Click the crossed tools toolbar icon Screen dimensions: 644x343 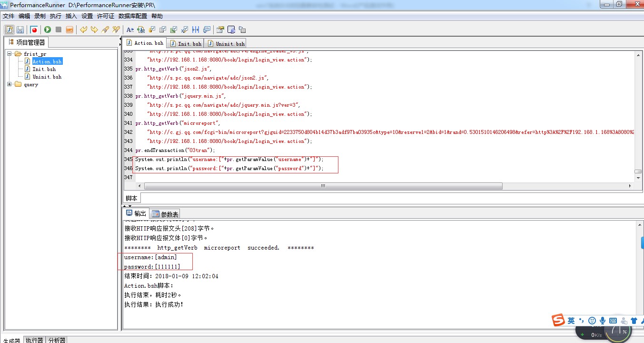pyautogui.click(x=116, y=30)
